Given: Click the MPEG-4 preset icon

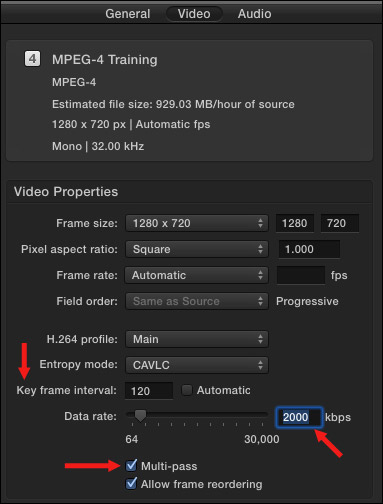Looking at the screenshot, I should 32,59.
